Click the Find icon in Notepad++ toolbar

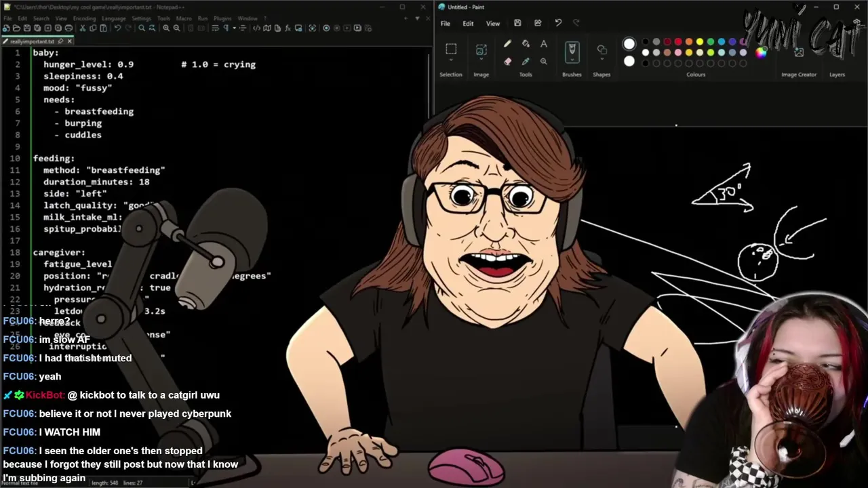pyautogui.click(x=142, y=28)
